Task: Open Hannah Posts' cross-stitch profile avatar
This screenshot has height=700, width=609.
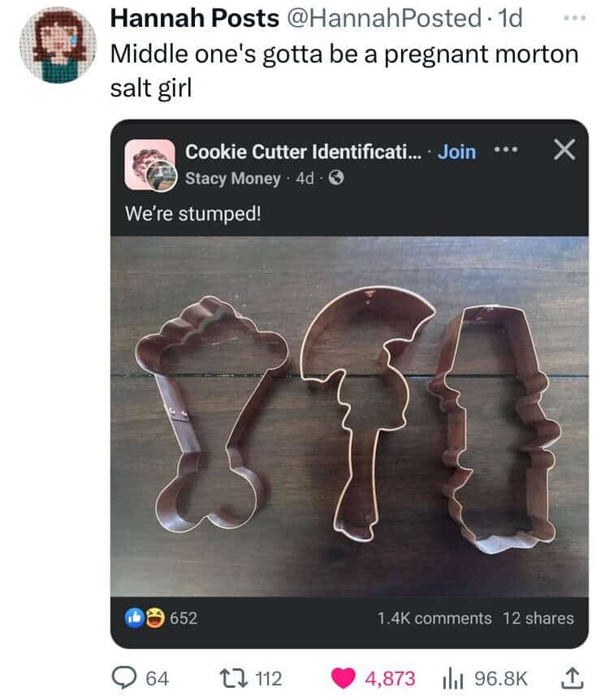Action: (x=58, y=45)
